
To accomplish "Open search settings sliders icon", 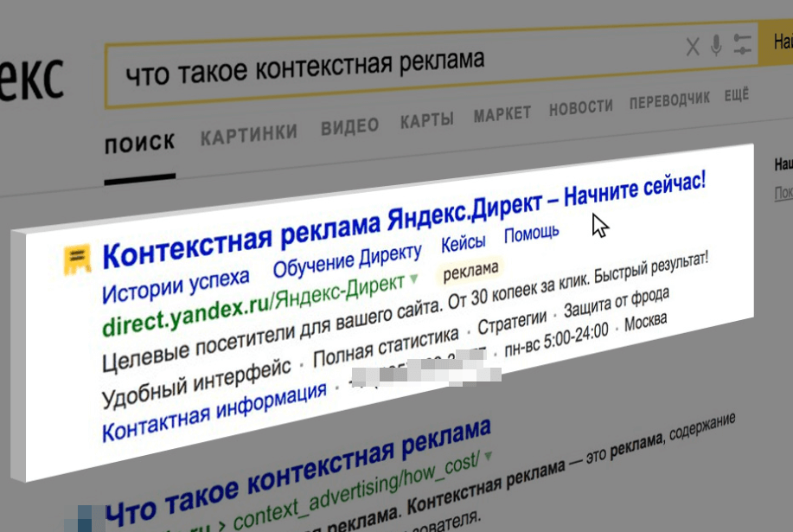I will click(742, 43).
